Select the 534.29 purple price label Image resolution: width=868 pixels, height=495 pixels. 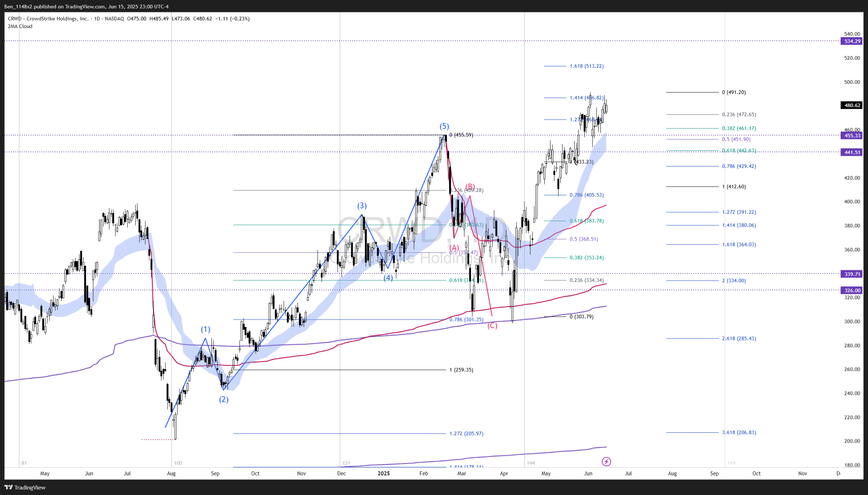coord(852,41)
